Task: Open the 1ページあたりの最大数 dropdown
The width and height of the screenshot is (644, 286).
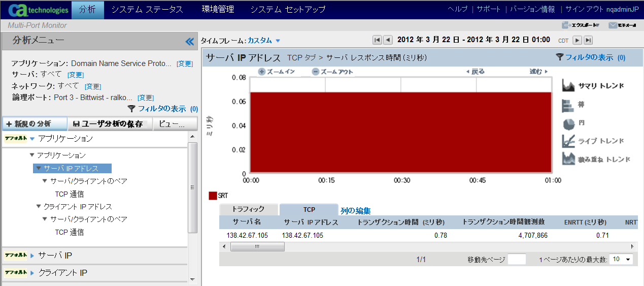Action: click(x=621, y=259)
